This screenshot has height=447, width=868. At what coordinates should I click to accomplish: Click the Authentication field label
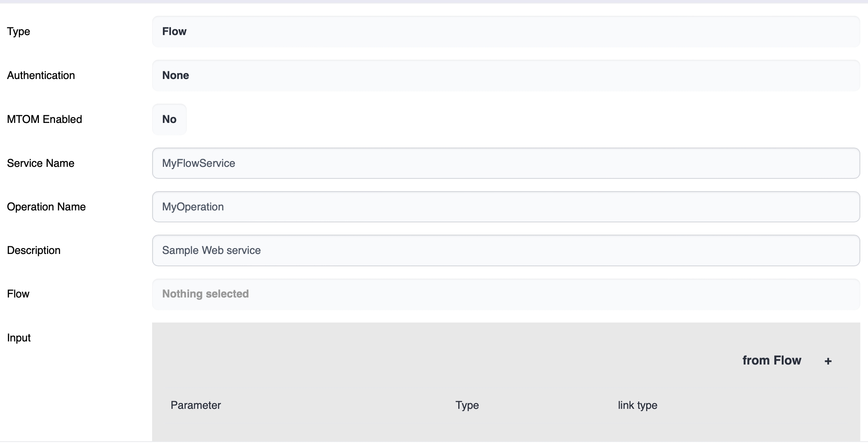41,76
